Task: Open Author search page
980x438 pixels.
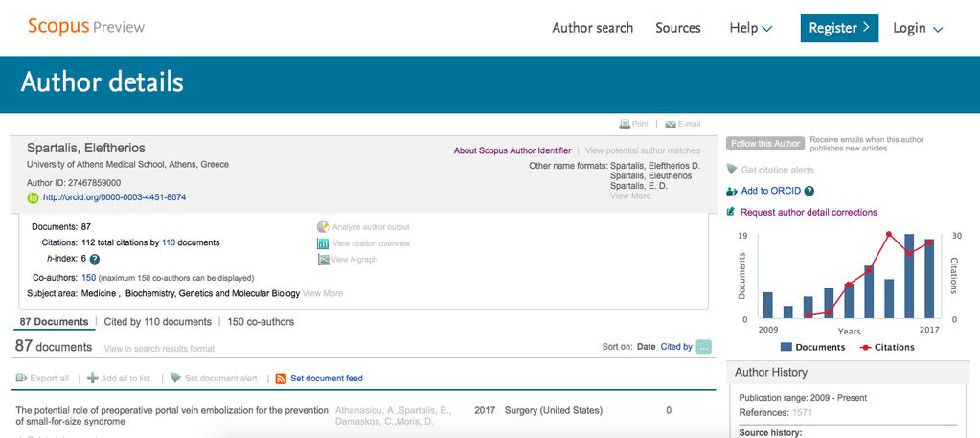Action: coord(592,28)
